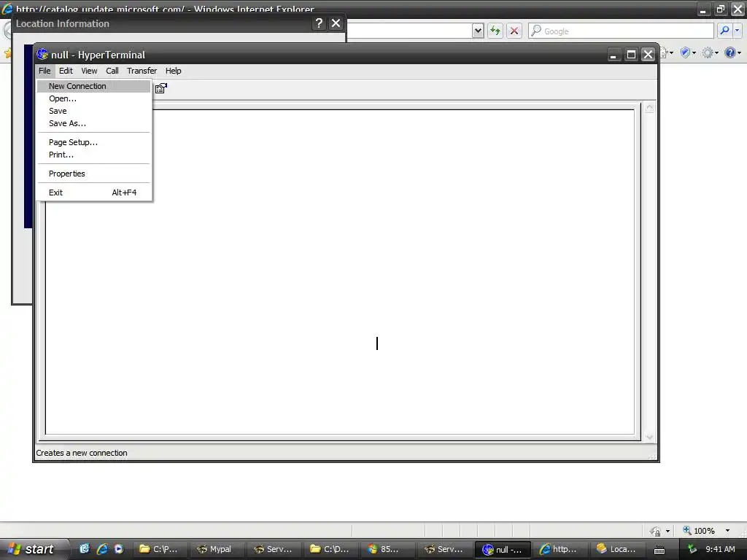
Task: Launch Windows Media Player quick launch icon
Action: tap(119, 549)
